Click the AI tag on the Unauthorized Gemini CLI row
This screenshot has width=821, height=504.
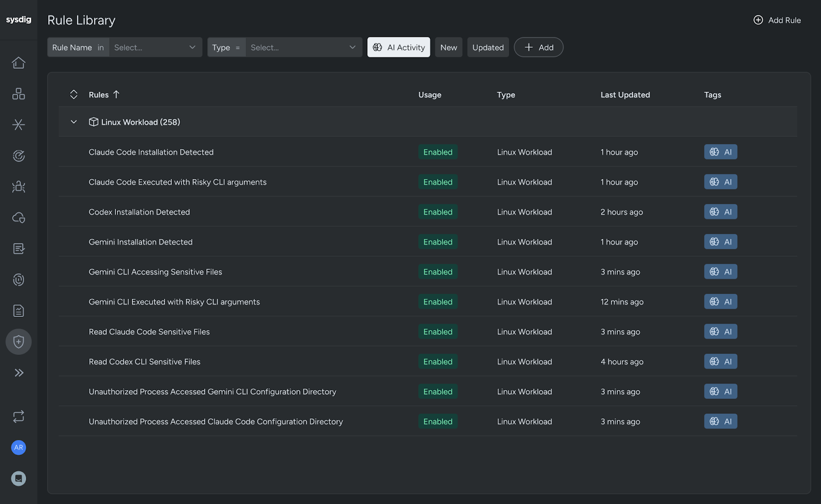pos(720,392)
